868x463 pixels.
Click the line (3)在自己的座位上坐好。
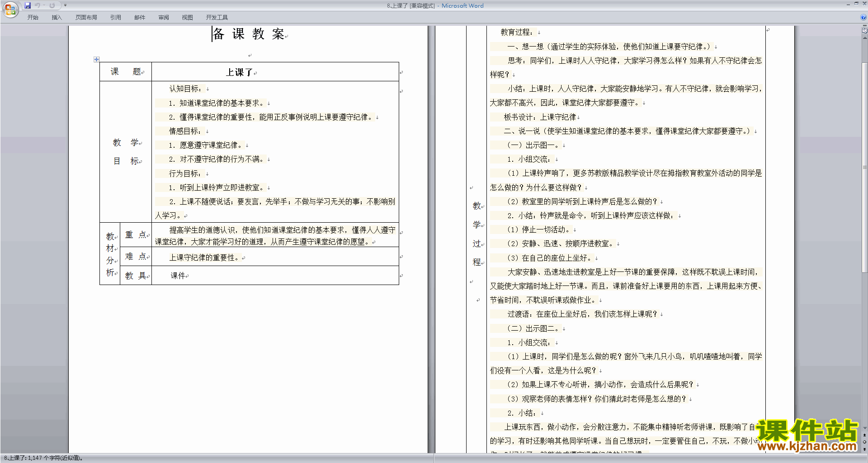[549, 258]
